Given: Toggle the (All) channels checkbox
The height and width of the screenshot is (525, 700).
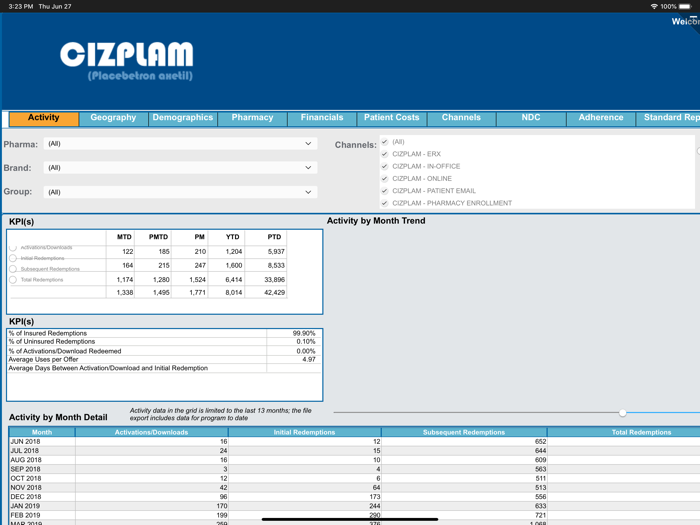Looking at the screenshot, I should coord(384,142).
